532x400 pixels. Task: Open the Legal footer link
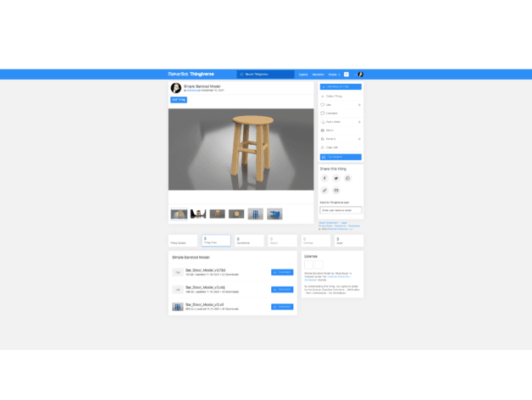[344, 223]
